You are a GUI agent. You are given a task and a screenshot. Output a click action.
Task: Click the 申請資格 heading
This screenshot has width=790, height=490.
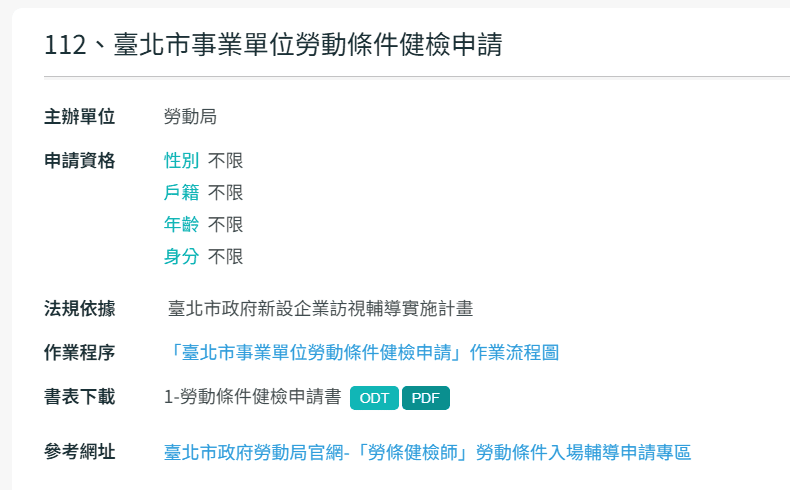80,160
